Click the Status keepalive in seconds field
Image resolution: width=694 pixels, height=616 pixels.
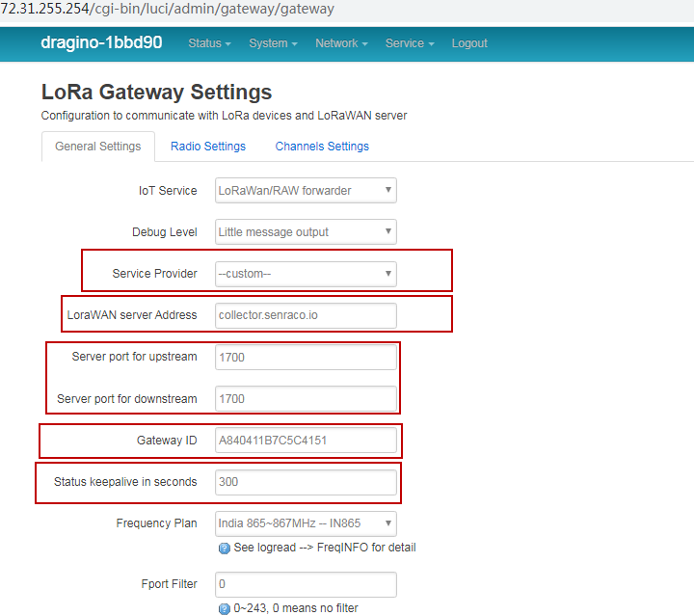306,482
